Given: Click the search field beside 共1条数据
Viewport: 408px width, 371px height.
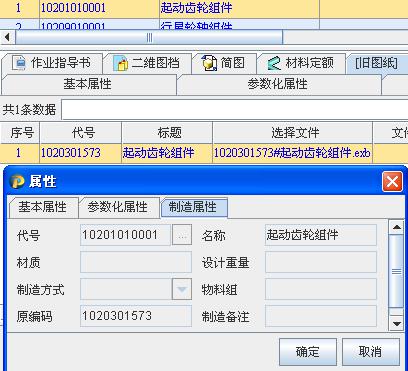Looking at the screenshot, I should click(235, 110).
